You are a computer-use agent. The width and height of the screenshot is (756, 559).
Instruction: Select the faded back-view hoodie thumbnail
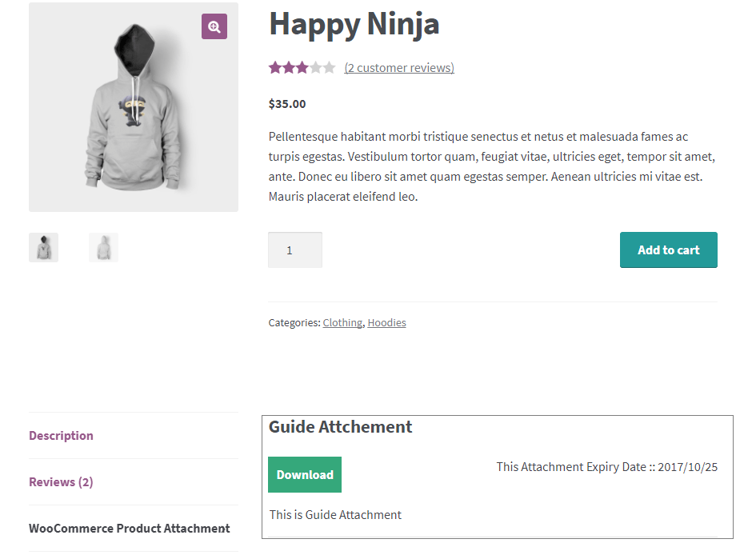103,248
